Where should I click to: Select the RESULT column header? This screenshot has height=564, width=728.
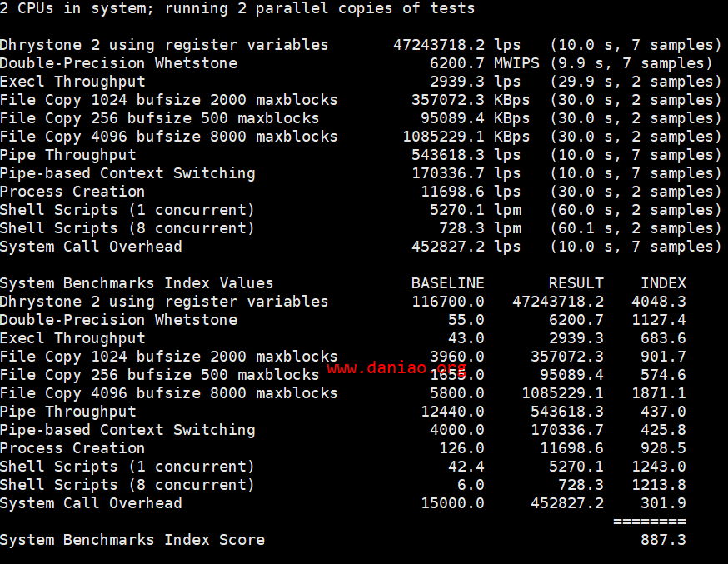[576, 283]
